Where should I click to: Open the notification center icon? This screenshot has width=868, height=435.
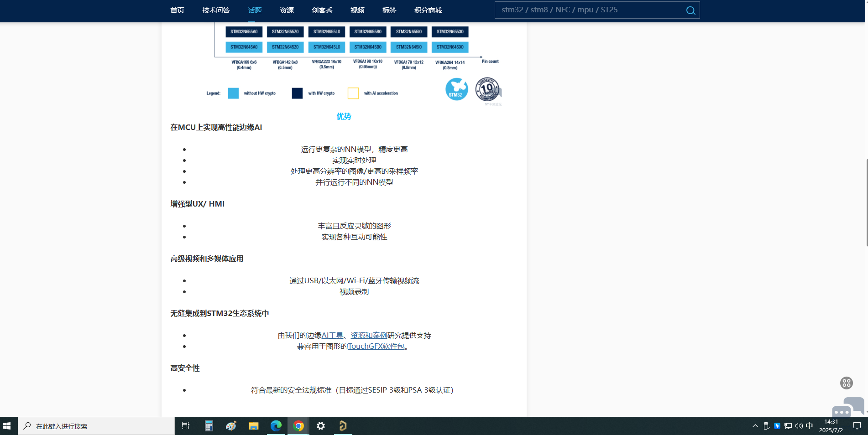point(857,426)
